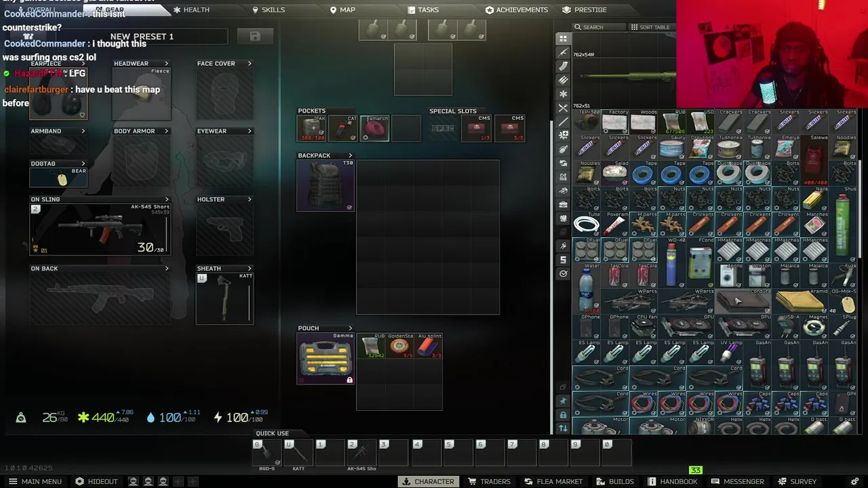Pick the UV Lamp item

(728, 353)
